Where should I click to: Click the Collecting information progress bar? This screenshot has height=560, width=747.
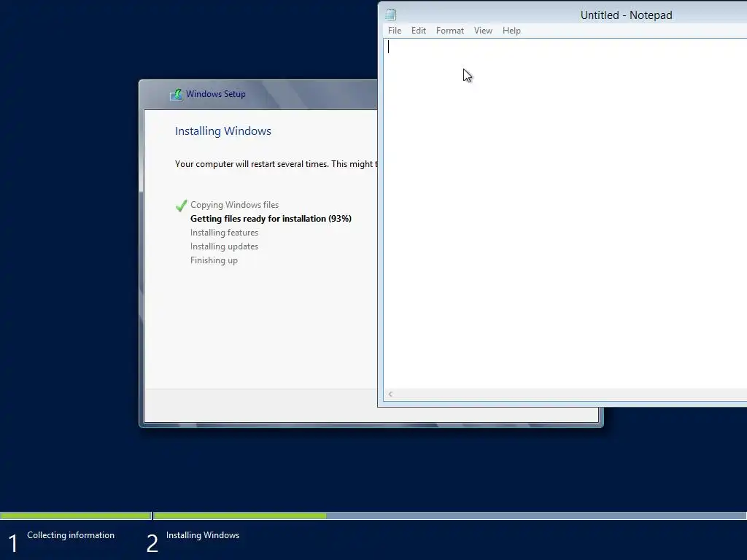click(x=76, y=516)
